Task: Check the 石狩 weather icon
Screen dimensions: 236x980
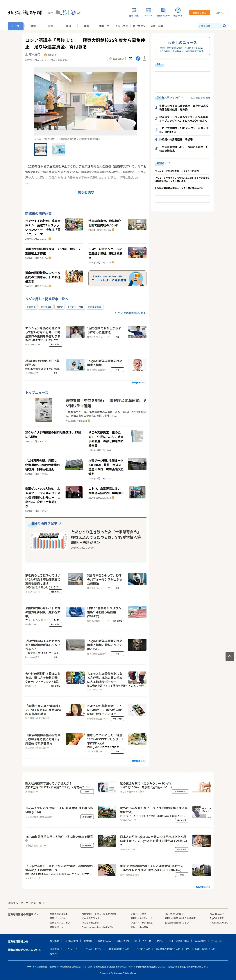Action: 58,13
